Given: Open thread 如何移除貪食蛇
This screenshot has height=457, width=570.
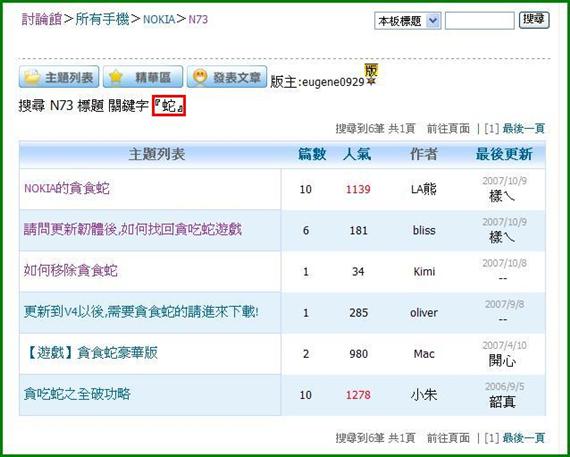Looking at the screenshot, I should pyautogui.click(x=71, y=271).
